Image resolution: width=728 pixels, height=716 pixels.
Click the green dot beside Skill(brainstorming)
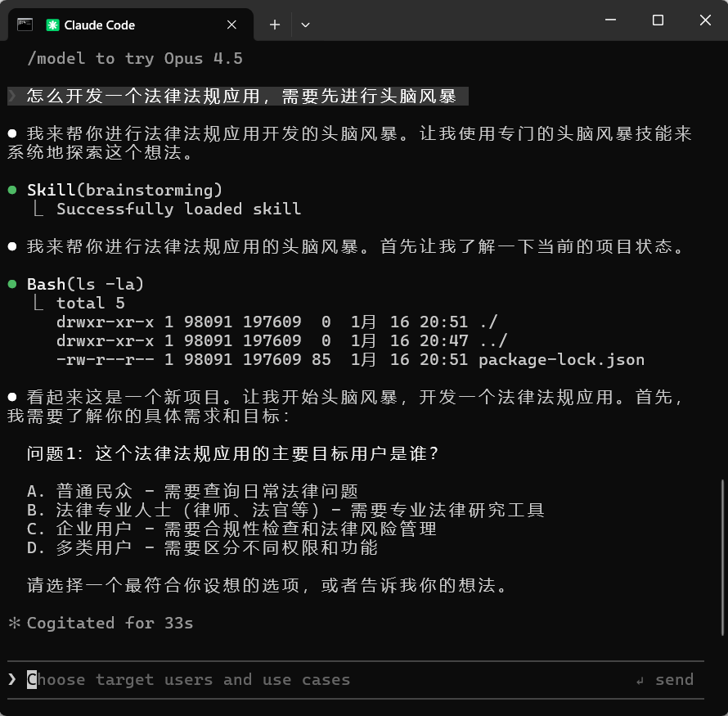[x=14, y=189]
